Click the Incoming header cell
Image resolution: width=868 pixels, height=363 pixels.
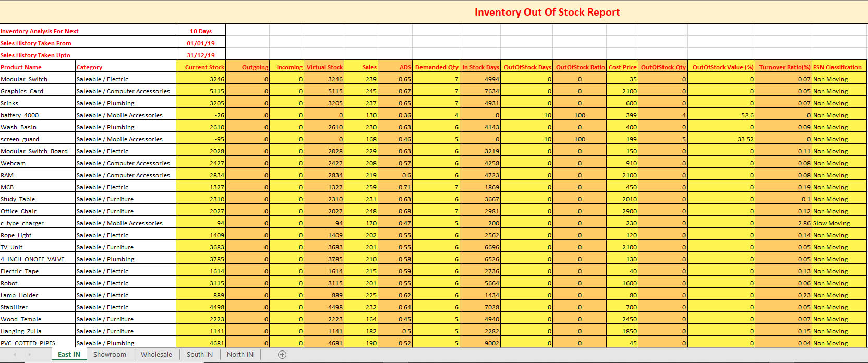pyautogui.click(x=286, y=66)
